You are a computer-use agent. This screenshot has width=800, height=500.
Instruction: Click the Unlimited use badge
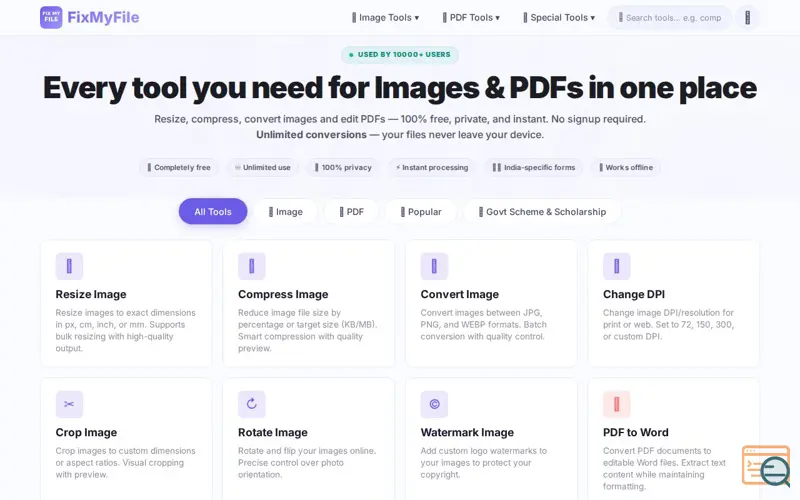coord(262,167)
